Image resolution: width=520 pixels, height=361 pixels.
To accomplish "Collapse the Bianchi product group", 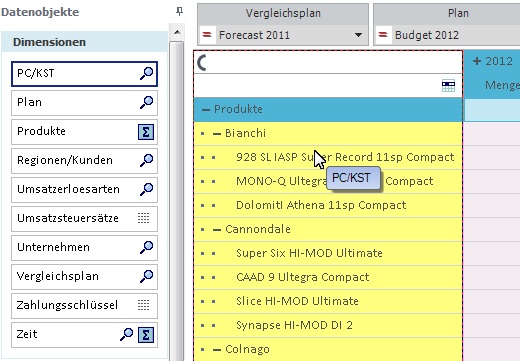I will click(217, 134).
